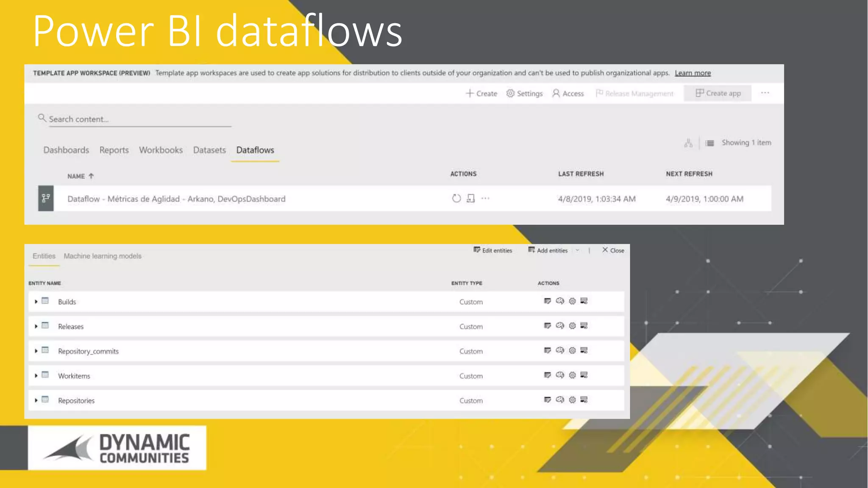Open the Machine learning models tab
Viewport: 868px width, 488px height.
[103, 256]
